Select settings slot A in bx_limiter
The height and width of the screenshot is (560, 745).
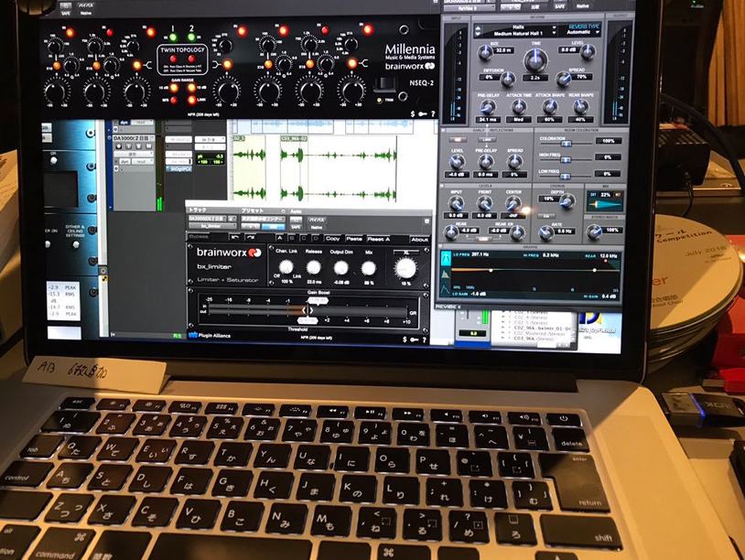pos(280,238)
